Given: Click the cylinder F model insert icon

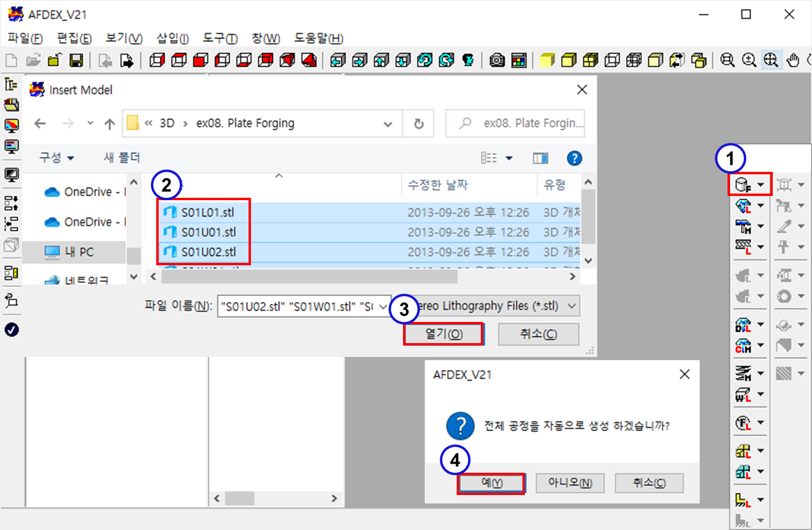Looking at the screenshot, I should point(743,185).
